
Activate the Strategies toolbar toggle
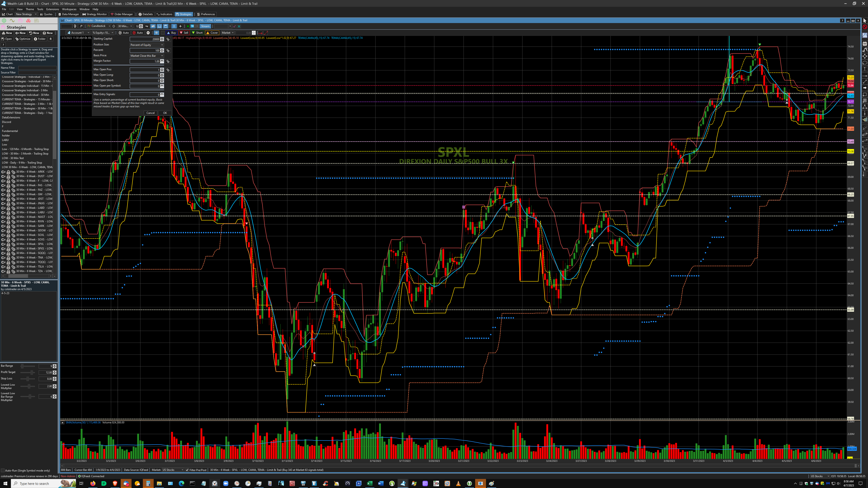pos(184,14)
